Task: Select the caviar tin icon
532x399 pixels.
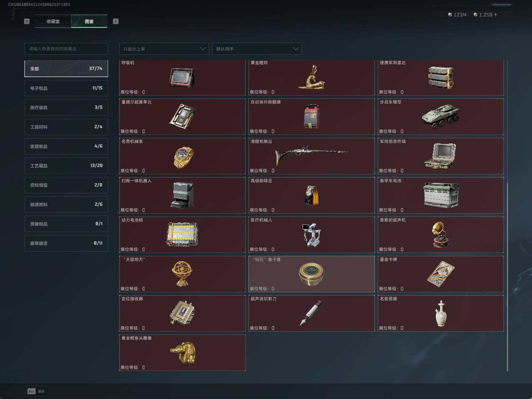Action: 311,274
